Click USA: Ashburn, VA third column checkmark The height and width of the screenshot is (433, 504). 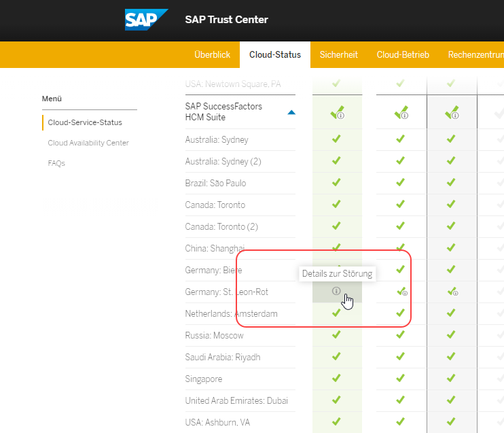[451, 421]
